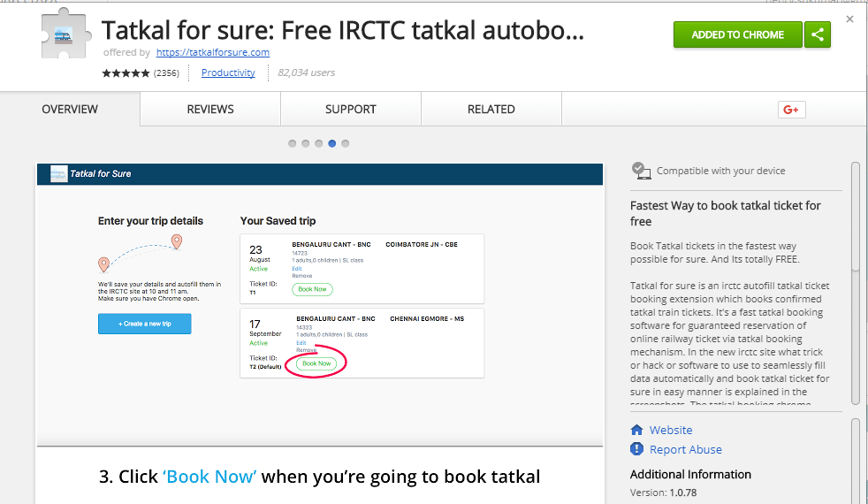This screenshot has height=504, width=868.
Task: Open the Productivity category link
Action: point(228,73)
